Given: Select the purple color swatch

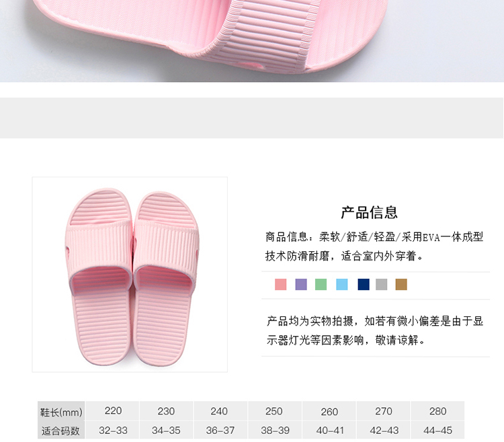Looking at the screenshot, I should coord(301,284).
